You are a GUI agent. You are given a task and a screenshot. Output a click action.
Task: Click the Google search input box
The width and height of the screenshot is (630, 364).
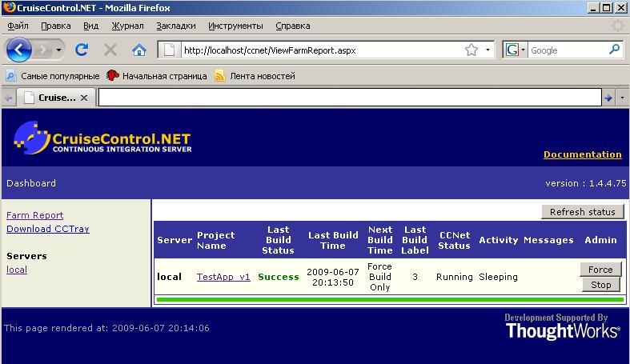coord(568,50)
